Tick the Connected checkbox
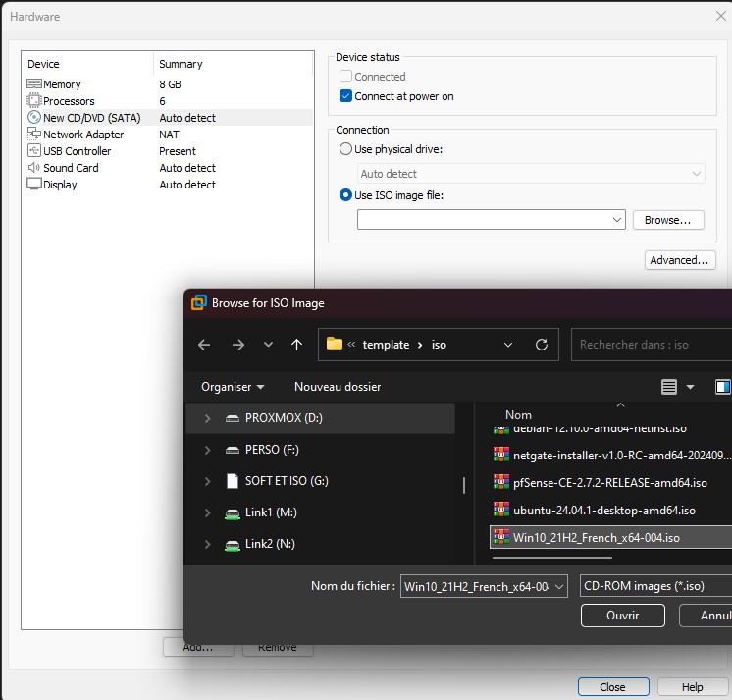Viewport: 732px width, 700px height. click(345, 76)
